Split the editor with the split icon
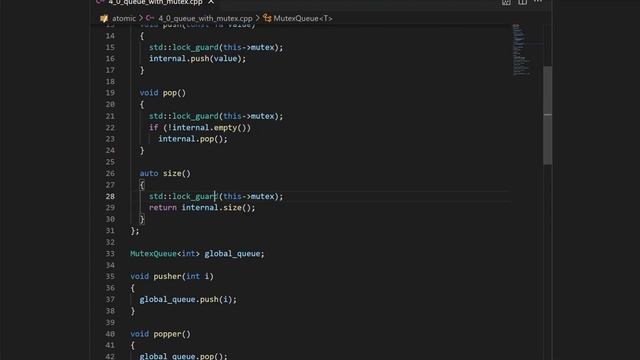 (x=522, y=2)
